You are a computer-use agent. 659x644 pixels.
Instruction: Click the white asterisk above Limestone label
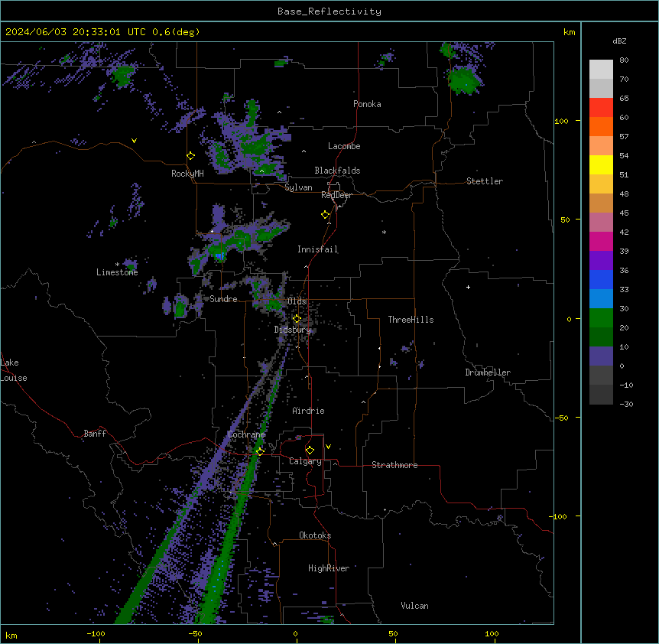click(117, 265)
